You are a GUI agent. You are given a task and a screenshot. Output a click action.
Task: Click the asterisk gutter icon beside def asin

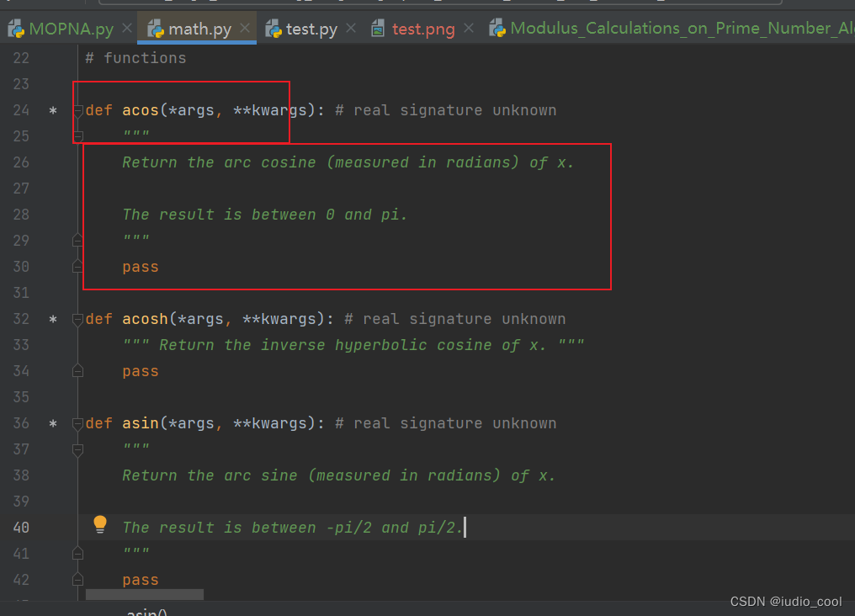pos(53,423)
